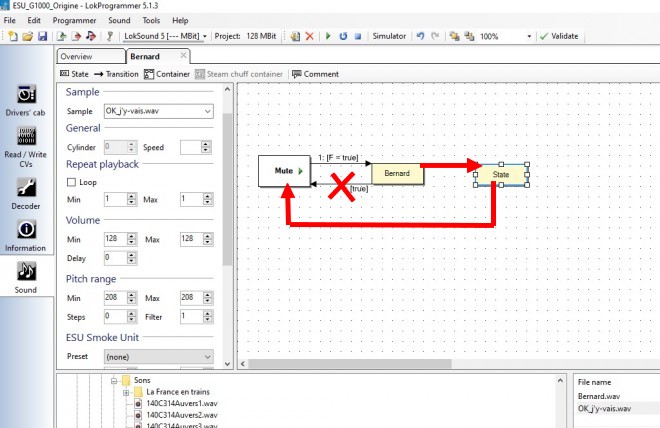This screenshot has height=428, width=660.
Task: Click the Volume Max value field
Action: pos(191,239)
